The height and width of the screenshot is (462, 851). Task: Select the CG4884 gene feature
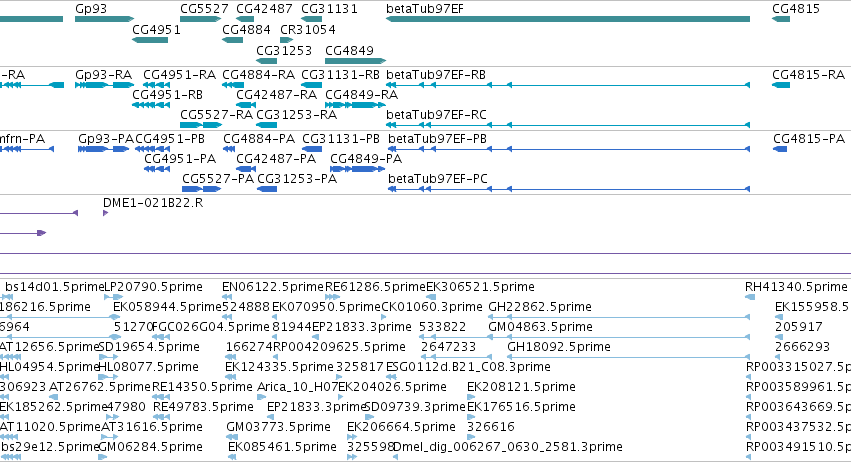233,40
